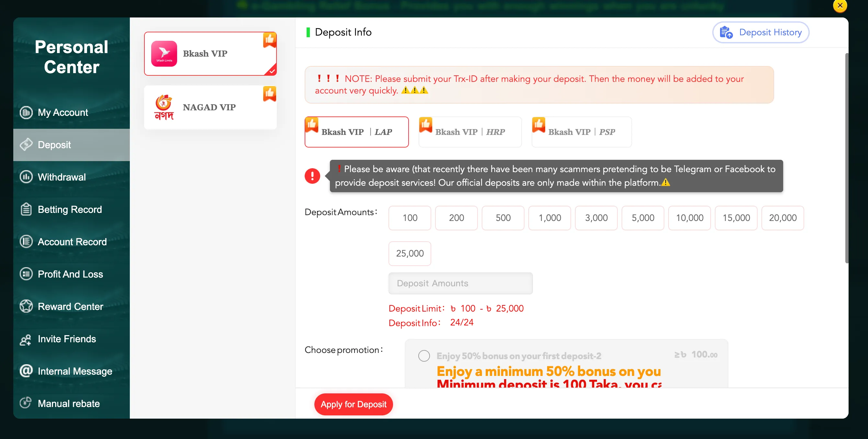Click the Withdrawal bar-chart icon
Viewport: 868px width, 439px height.
(26, 177)
